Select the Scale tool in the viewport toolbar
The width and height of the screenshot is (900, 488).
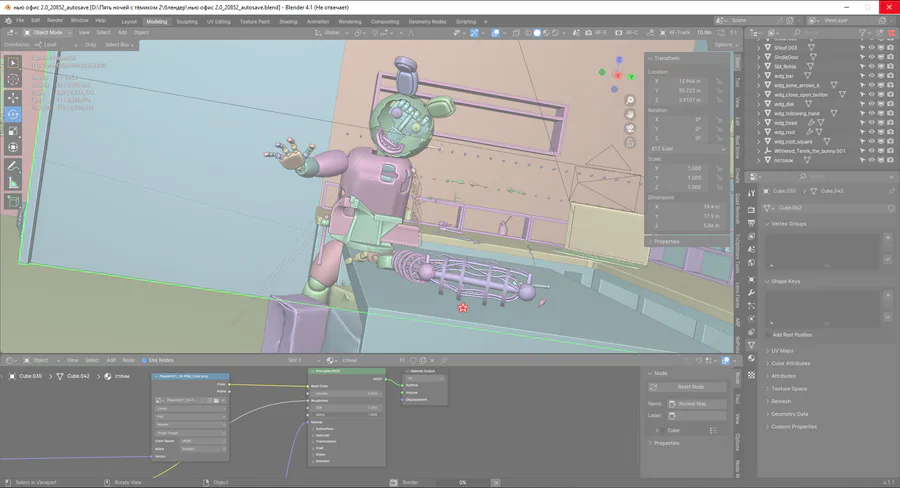[13, 131]
